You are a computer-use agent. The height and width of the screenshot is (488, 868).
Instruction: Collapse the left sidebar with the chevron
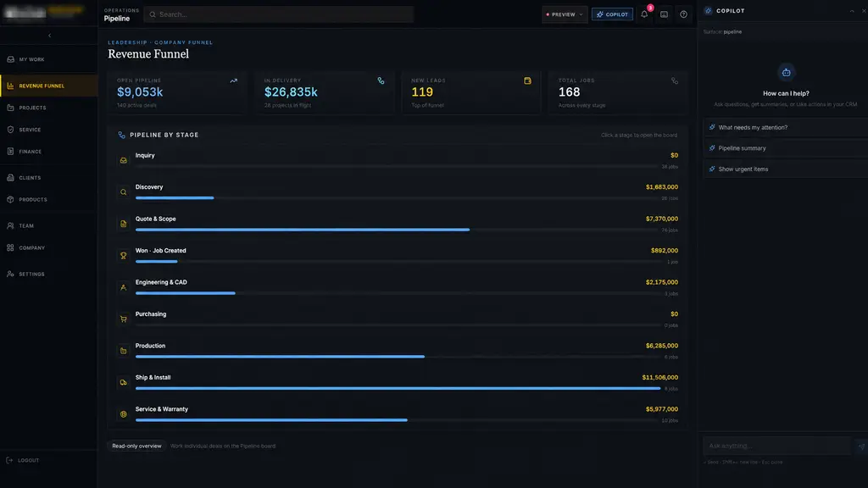[49, 36]
